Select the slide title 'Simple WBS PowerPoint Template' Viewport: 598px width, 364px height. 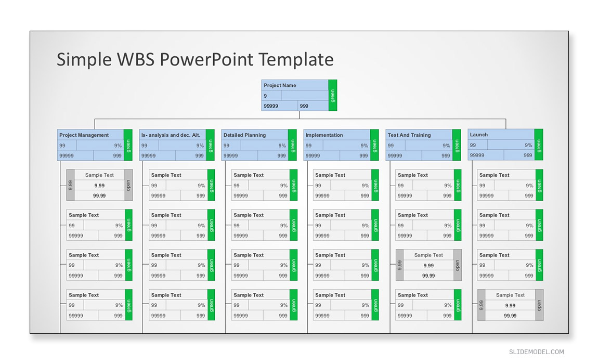click(x=195, y=59)
